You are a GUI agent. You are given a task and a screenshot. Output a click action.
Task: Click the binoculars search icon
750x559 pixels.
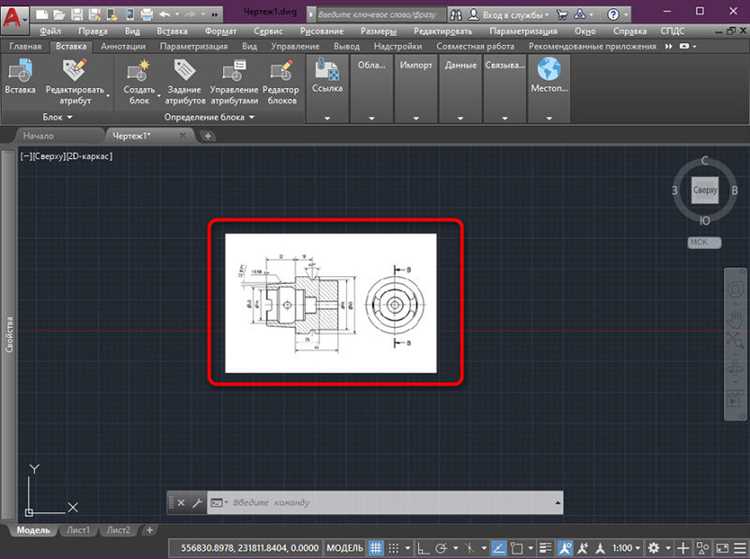point(456,15)
